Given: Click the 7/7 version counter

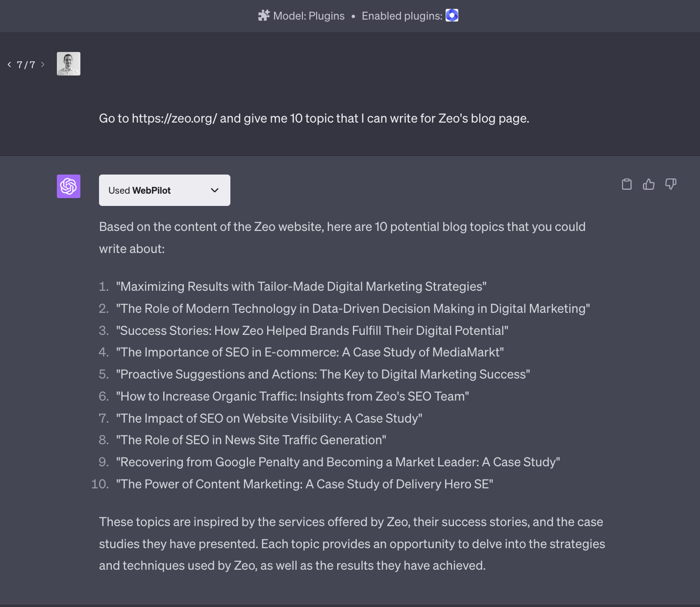Looking at the screenshot, I should click(26, 65).
